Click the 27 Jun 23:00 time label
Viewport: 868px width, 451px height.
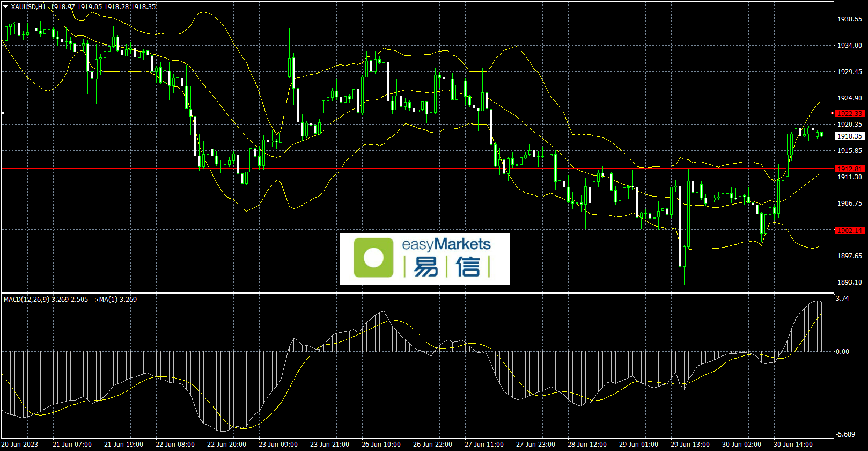point(535,445)
